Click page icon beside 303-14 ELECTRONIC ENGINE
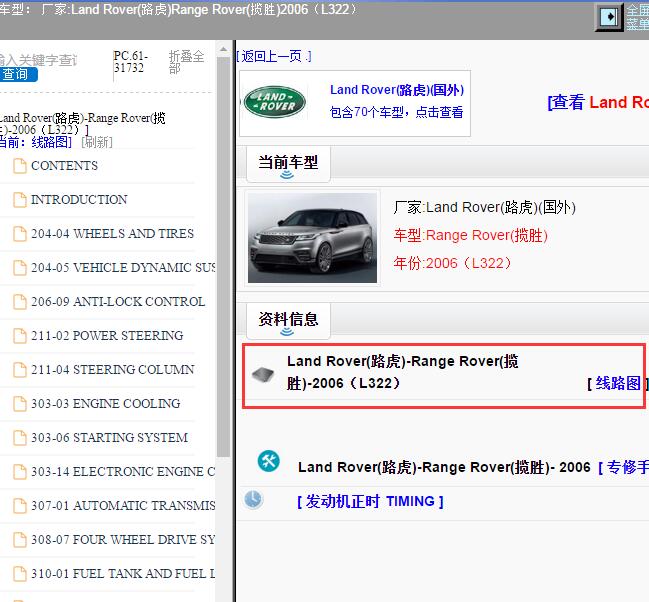 (x=19, y=471)
